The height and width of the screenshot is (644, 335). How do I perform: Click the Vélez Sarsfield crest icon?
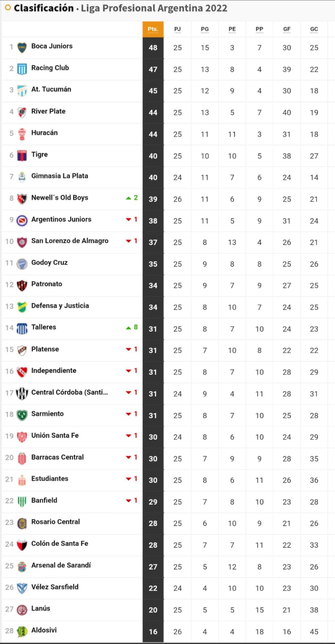[22, 588]
